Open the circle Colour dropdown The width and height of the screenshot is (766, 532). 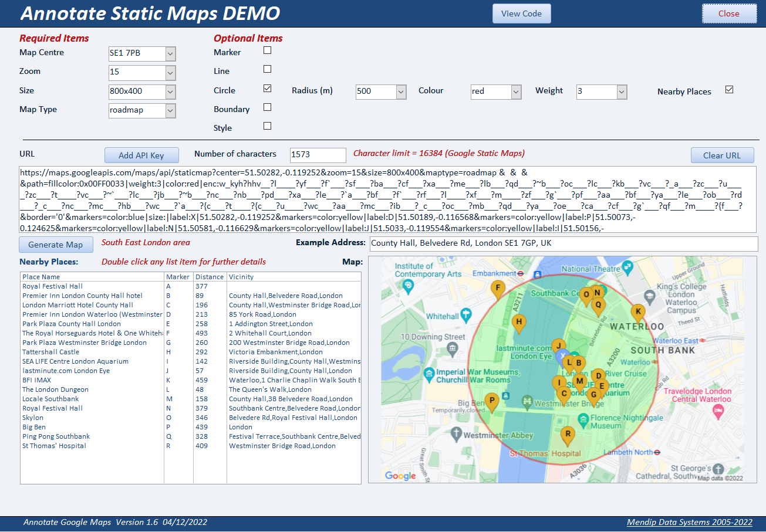click(516, 92)
